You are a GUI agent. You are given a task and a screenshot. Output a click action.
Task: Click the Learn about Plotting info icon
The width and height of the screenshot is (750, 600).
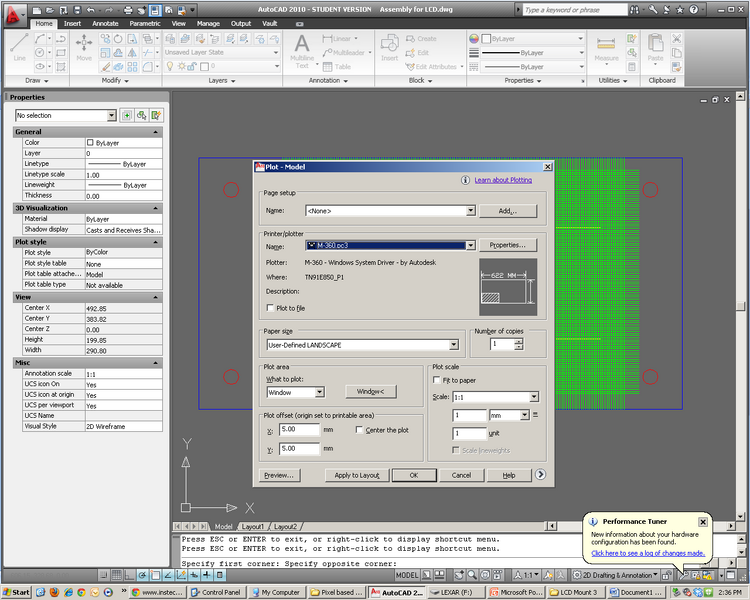click(x=465, y=180)
